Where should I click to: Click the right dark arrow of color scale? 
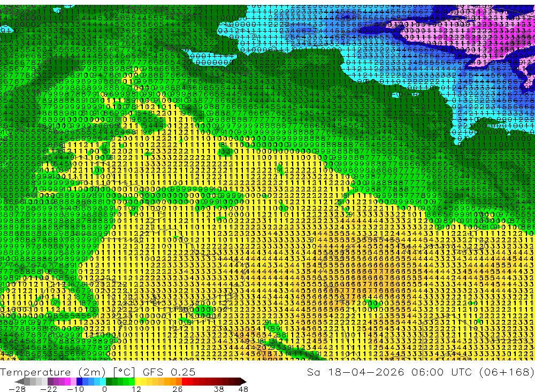[x=243, y=381]
